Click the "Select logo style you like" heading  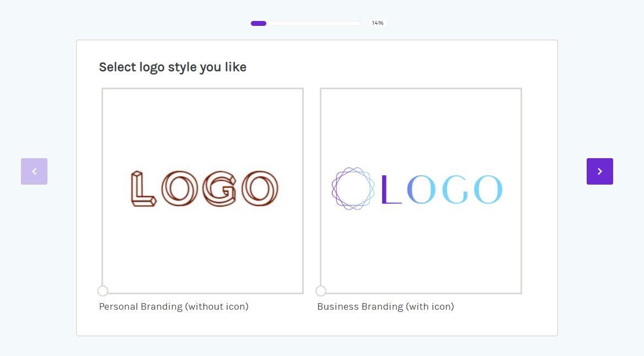(x=173, y=67)
